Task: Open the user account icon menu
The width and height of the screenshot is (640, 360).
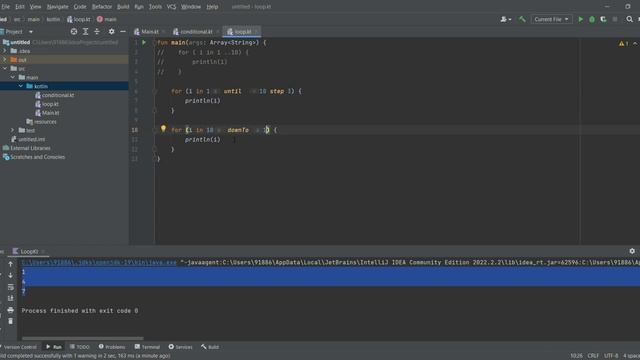Action: point(506,19)
